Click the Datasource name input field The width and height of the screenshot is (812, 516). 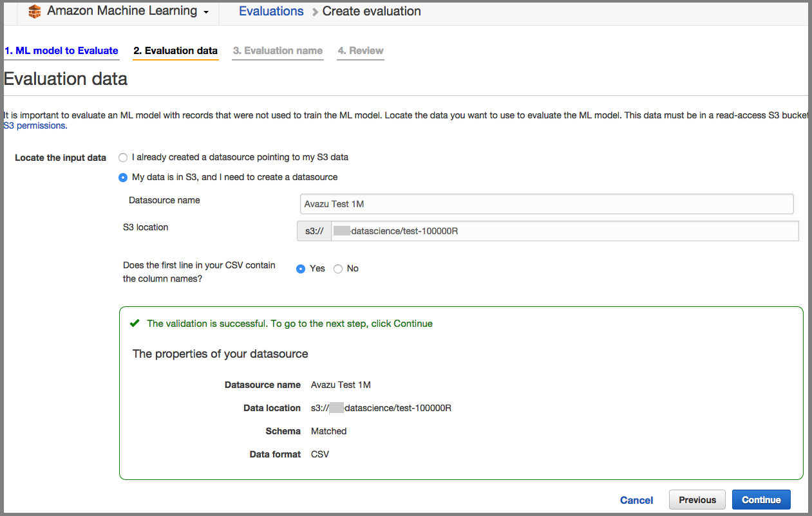point(547,204)
